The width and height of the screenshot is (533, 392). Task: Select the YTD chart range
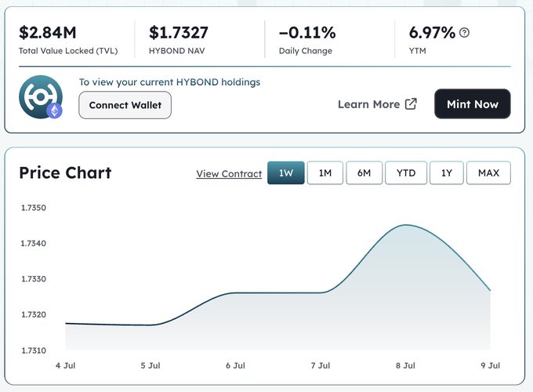tap(406, 172)
